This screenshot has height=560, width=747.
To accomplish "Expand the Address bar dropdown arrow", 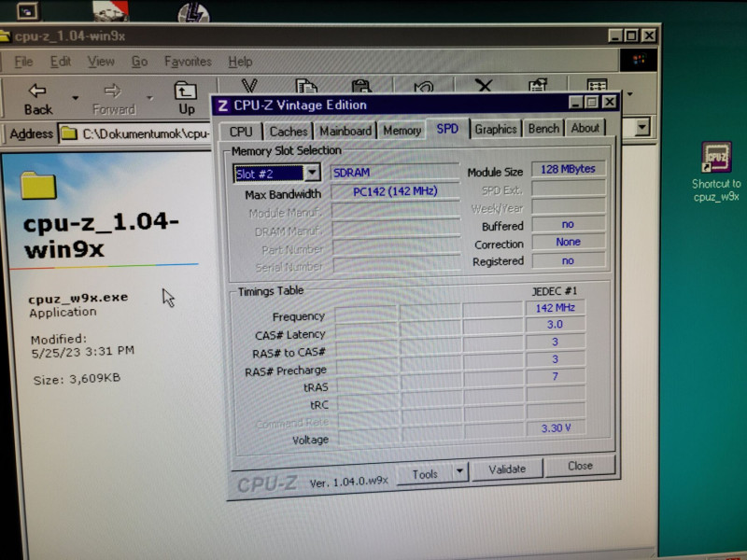I will click(x=642, y=127).
